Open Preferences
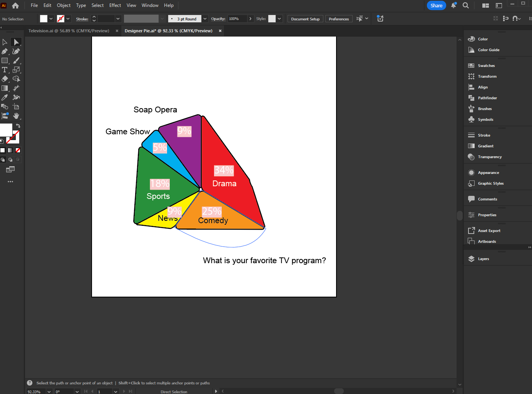 coord(339,19)
